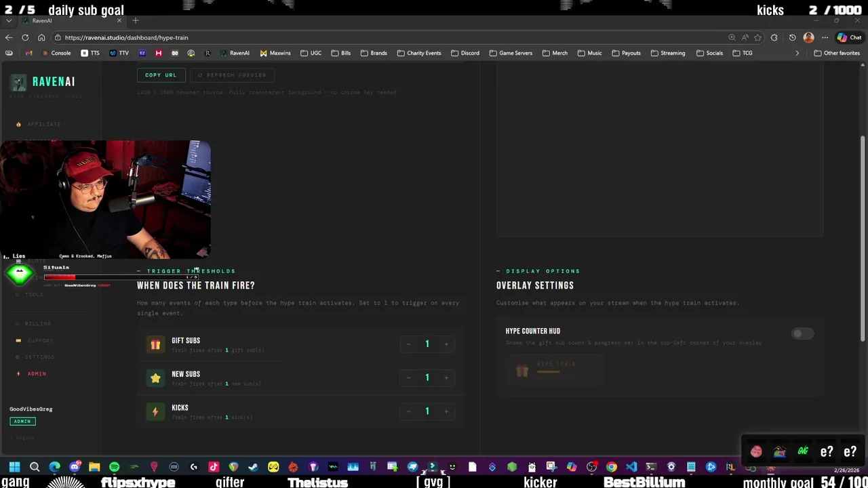Open the Copilot Chat button

pyautogui.click(x=849, y=37)
